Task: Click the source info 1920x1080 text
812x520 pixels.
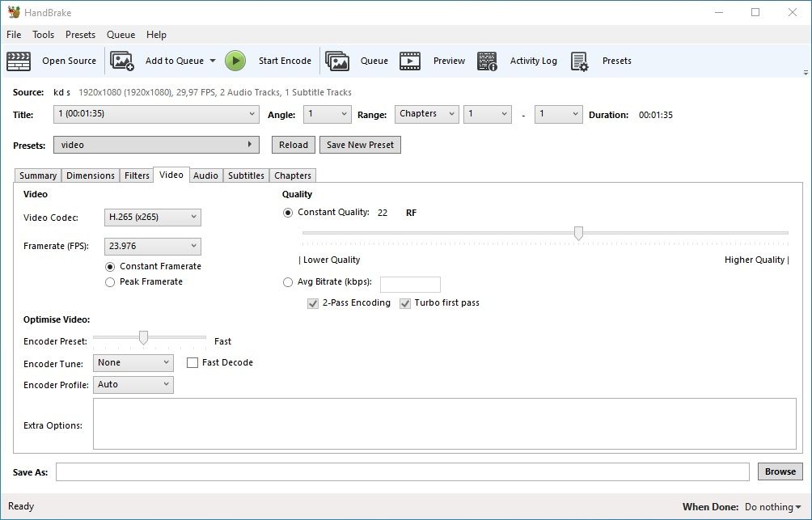Action: click(x=215, y=92)
